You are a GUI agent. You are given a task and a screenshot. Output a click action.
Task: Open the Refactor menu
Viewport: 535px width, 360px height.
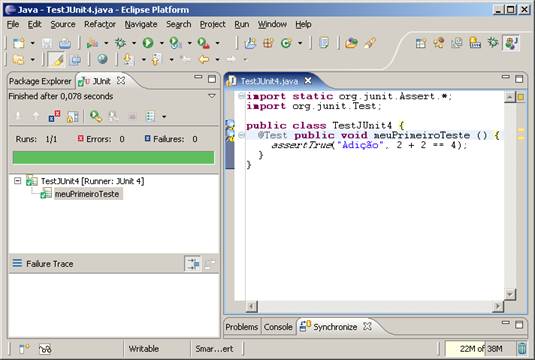100,25
